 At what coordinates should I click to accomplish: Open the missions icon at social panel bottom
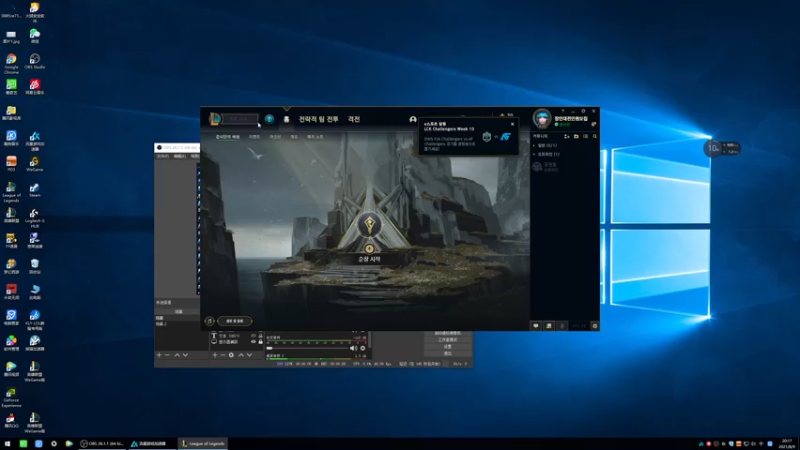549,326
